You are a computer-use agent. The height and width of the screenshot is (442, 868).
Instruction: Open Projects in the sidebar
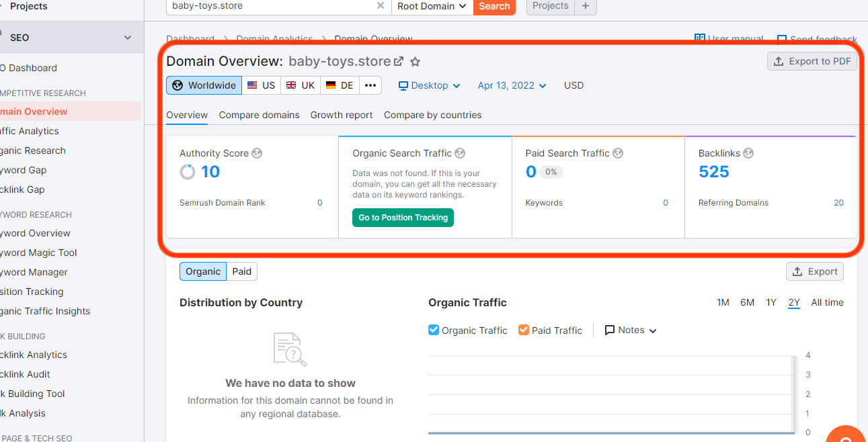(x=29, y=6)
